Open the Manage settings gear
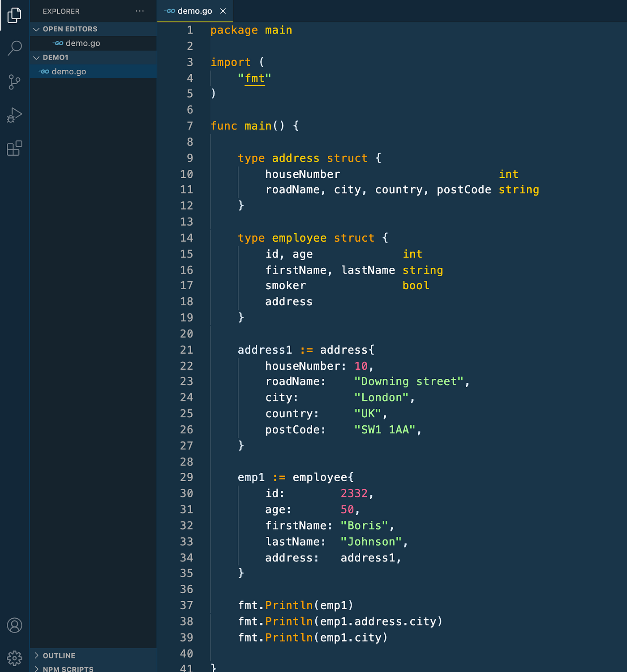Screen dimensions: 627x672 click(15, 658)
